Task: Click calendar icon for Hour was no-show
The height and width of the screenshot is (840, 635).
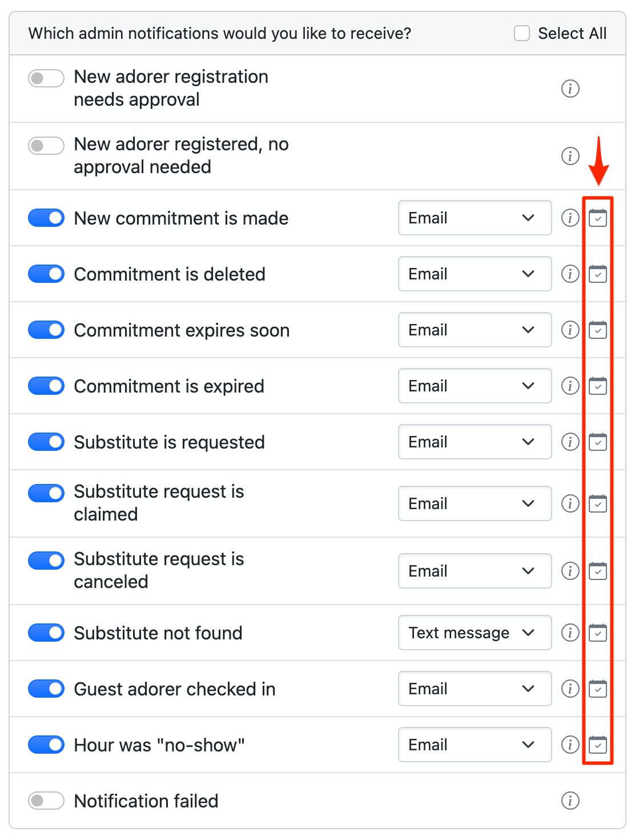Action: click(598, 745)
